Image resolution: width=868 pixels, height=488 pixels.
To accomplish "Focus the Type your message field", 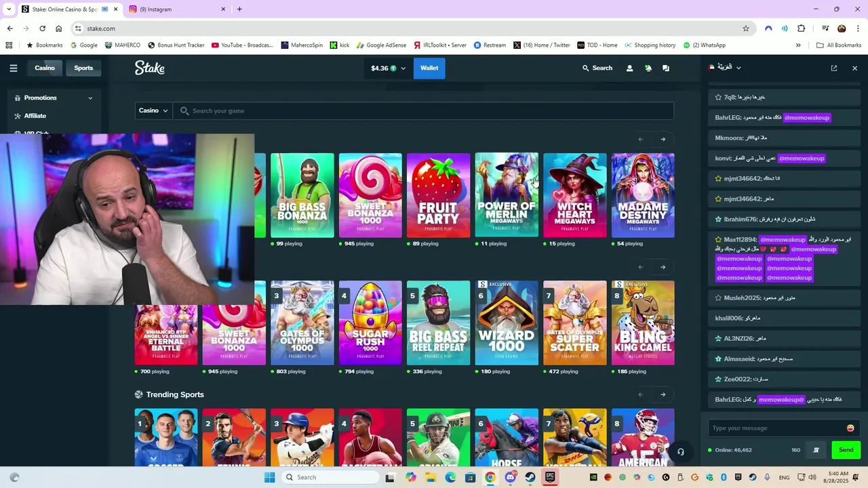I will coord(776,428).
